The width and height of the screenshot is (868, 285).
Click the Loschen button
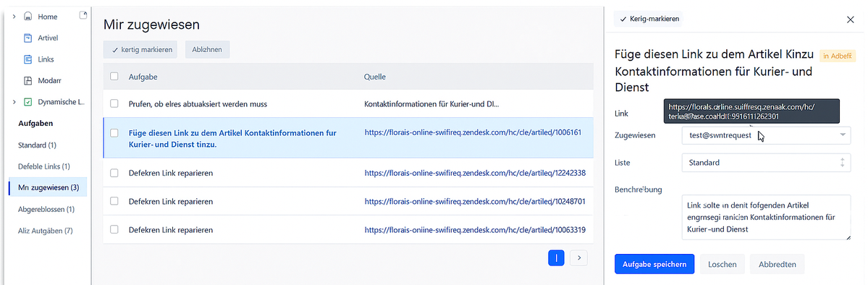(722, 265)
